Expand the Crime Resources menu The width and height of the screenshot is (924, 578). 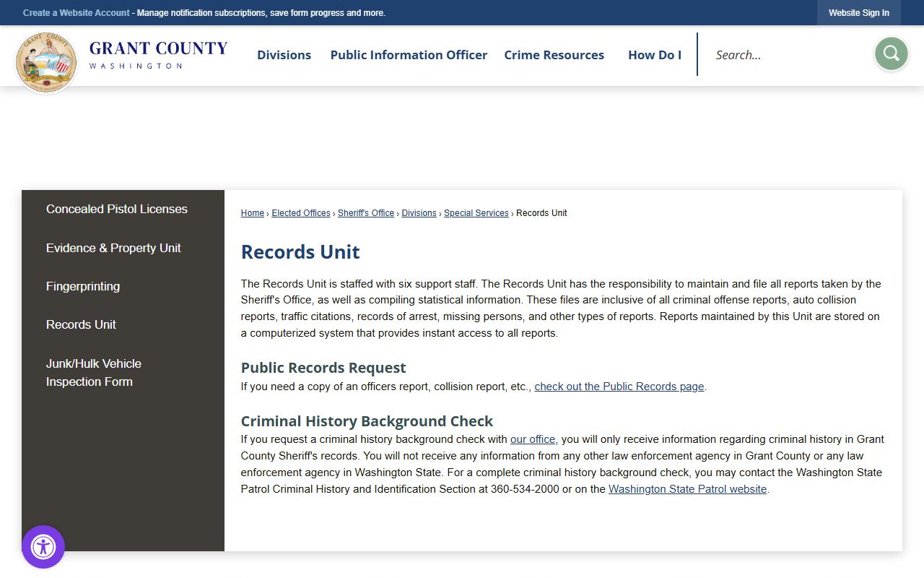(554, 55)
